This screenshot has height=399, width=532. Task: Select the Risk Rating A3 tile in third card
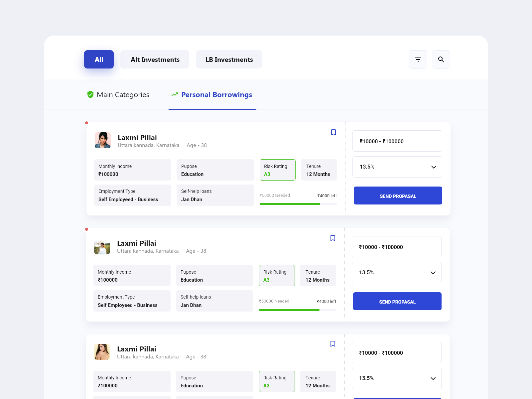[277, 381]
